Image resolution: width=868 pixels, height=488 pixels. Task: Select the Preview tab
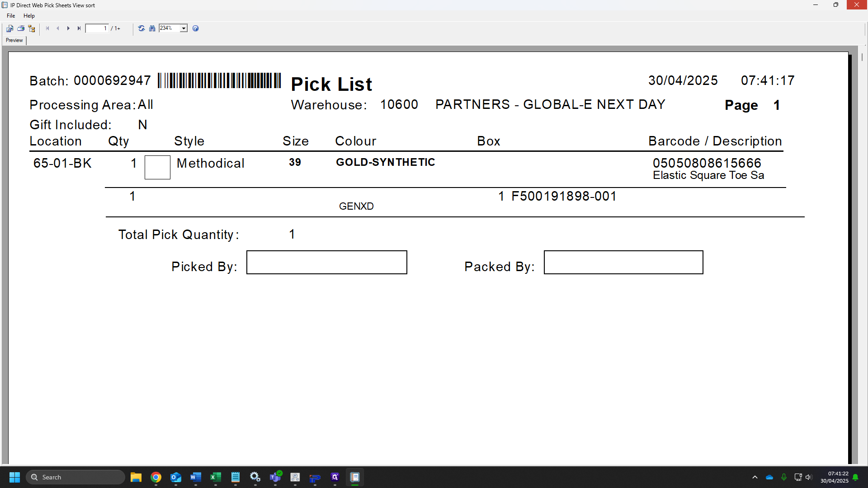click(x=14, y=40)
